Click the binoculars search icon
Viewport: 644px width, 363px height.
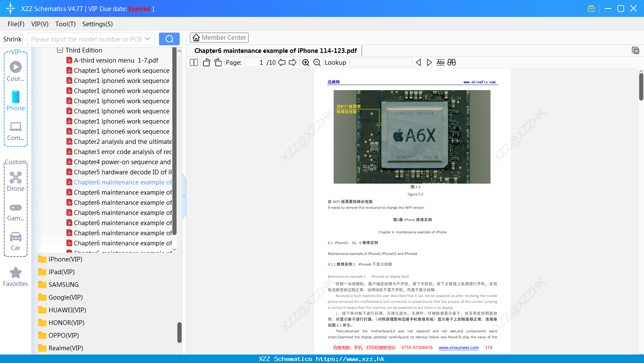(452, 63)
